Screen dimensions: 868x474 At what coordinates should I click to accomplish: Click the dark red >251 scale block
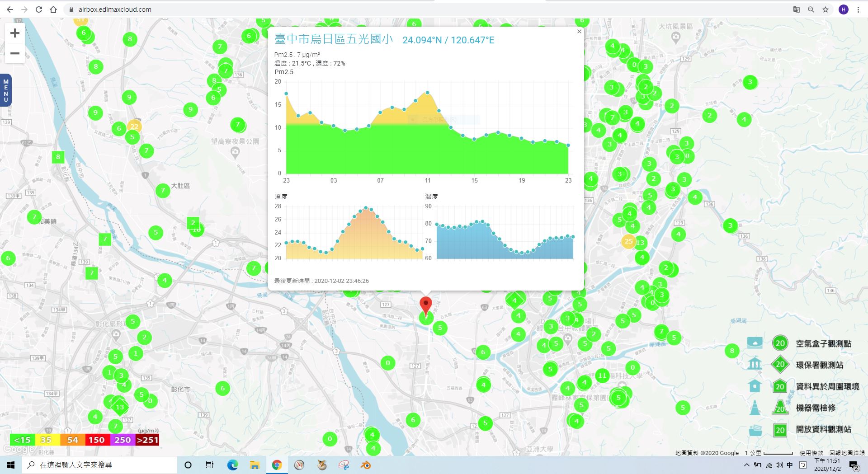point(147,440)
